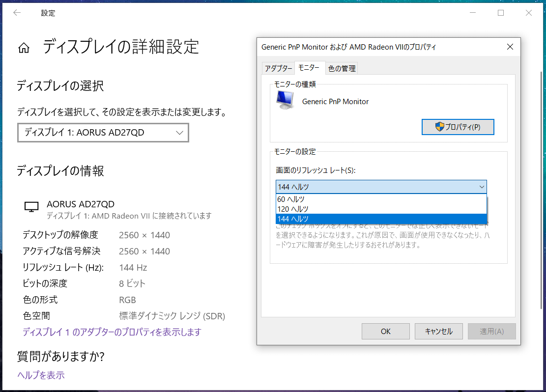Click the プロパティ(P) button
Image resolution: width=546 pixels, height=392 pixels.
(458, 127)
